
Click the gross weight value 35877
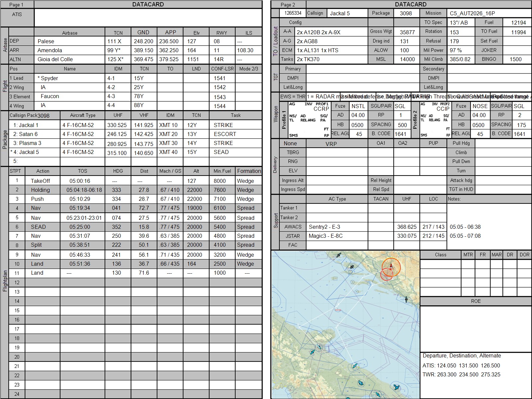[407, 32]
